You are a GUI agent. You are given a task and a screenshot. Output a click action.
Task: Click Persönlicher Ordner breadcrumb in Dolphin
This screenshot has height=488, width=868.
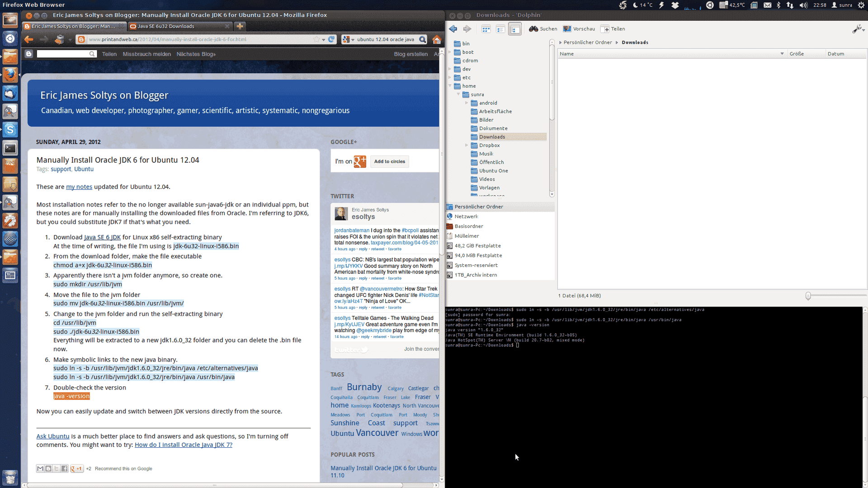point(587,42)
